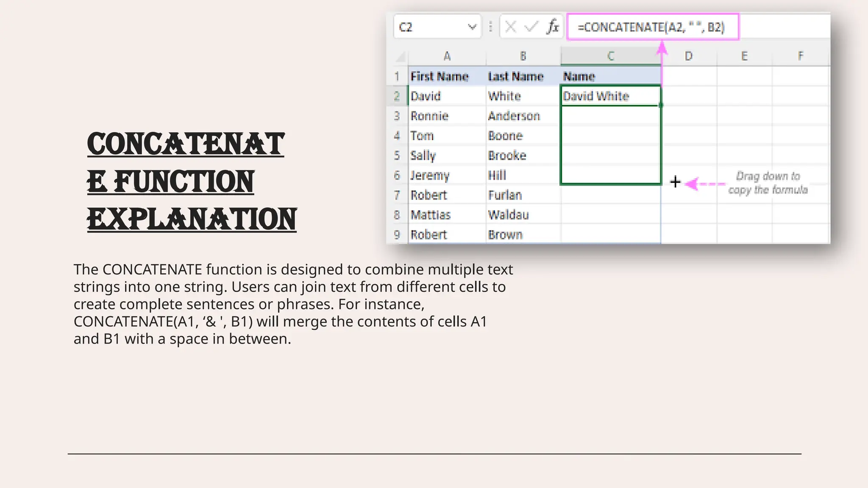Click cell containing 'Furlan'
The height and width of the screenshot is (488, 868).
[x=523, y=195]
